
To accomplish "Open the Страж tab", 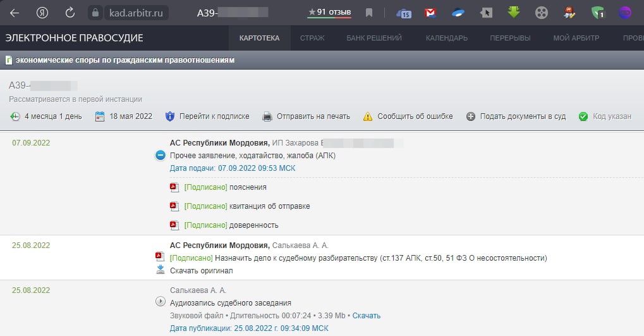I will (312, 38).
